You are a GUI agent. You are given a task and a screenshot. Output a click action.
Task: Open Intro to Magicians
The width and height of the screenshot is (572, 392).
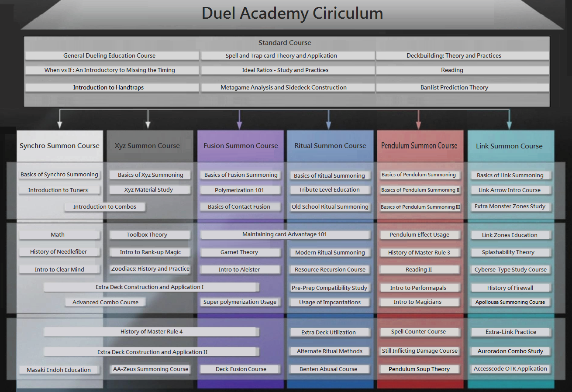point(420,302)
